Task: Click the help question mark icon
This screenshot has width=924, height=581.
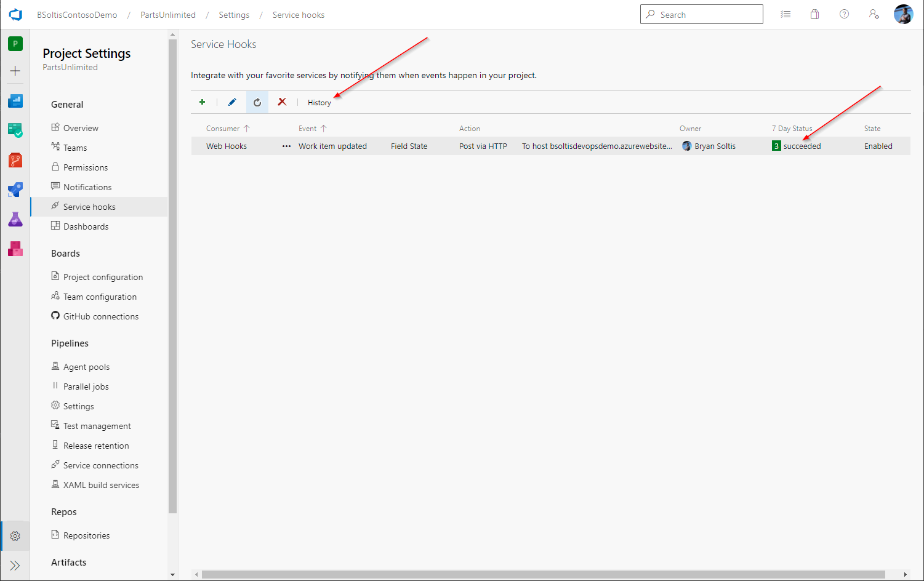Action: [x=844, y=14]
